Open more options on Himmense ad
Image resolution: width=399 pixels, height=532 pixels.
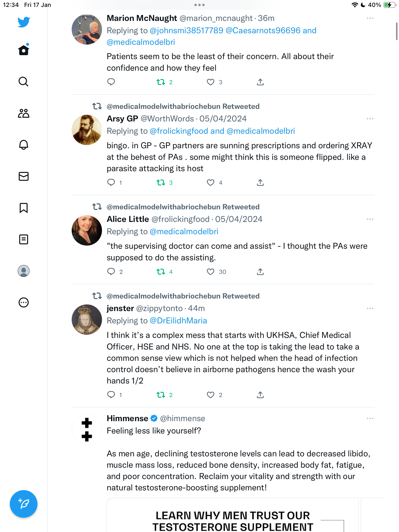tap(370, 418)
